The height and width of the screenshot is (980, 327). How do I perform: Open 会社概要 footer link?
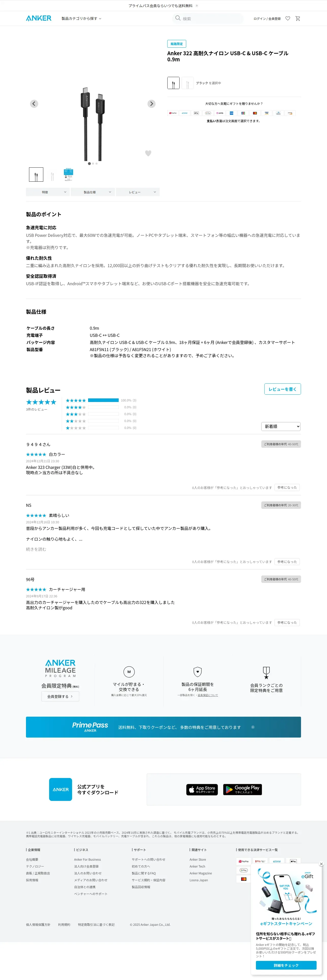click(x=32, y=859)
